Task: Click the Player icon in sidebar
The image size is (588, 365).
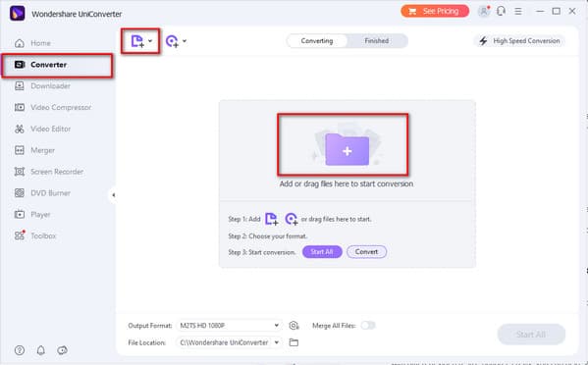Action: pos(20,214)
